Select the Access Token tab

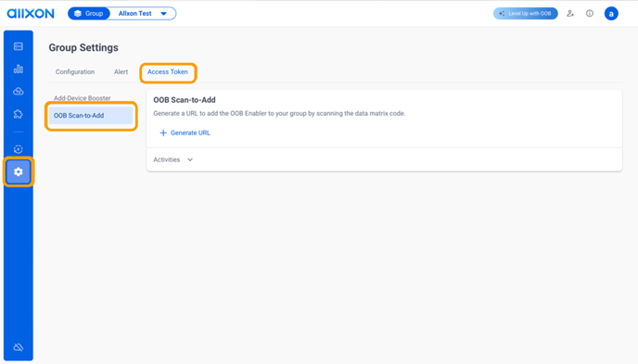pos(168,72)
